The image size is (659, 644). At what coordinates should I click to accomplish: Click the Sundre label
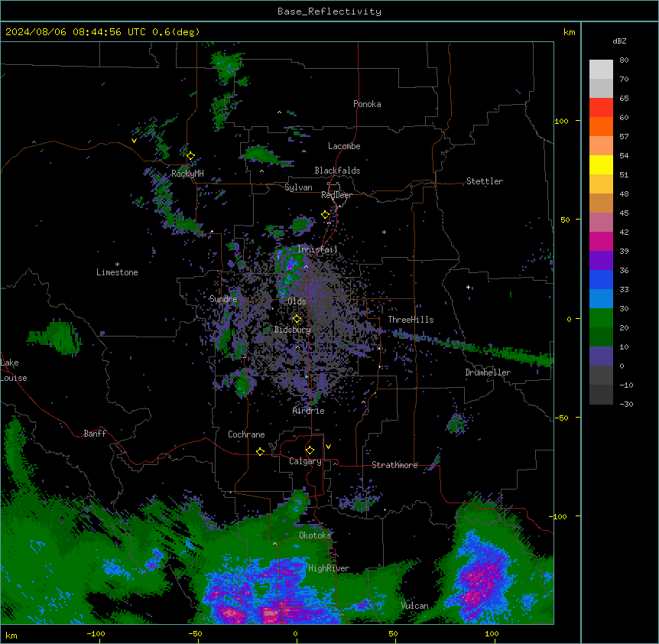point(223,299)
